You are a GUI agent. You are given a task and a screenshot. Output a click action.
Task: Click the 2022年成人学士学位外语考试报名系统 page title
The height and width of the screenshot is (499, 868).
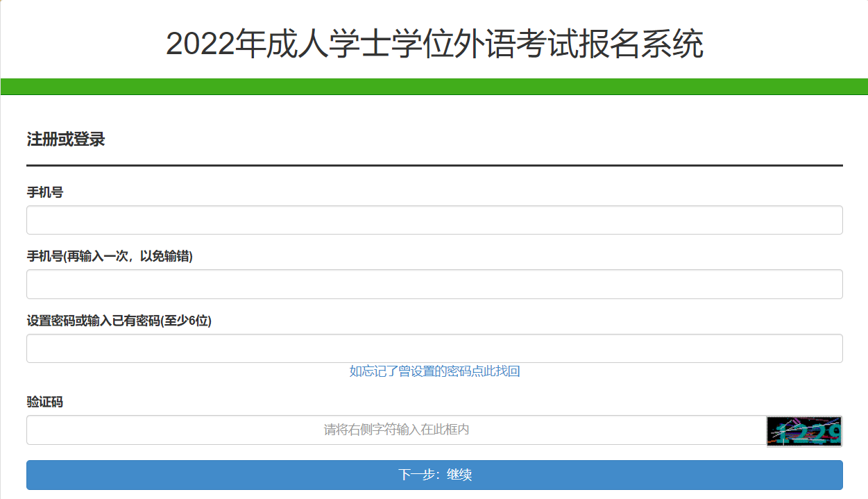click(434, 44)
